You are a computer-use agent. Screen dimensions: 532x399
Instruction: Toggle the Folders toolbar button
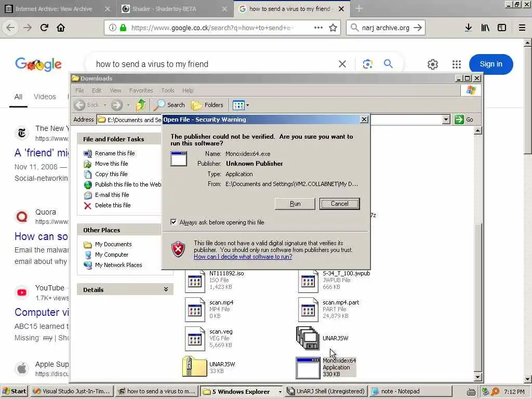tap(207, 105)
